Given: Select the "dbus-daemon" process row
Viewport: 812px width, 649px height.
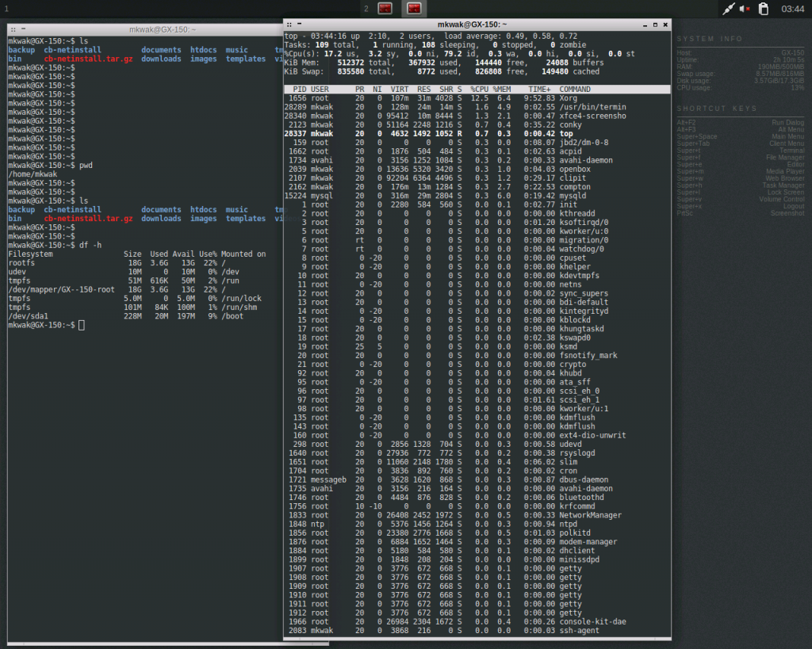Looking at the screenshot, I should (x=477, y=479).
